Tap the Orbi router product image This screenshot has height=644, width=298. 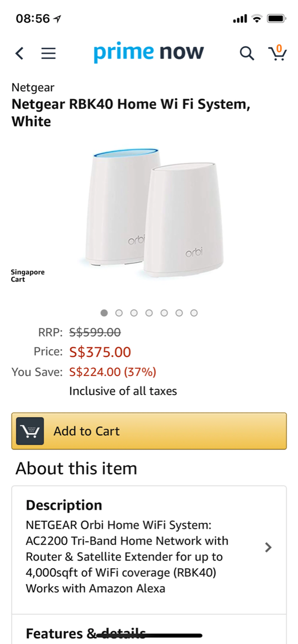coord(154,213)
